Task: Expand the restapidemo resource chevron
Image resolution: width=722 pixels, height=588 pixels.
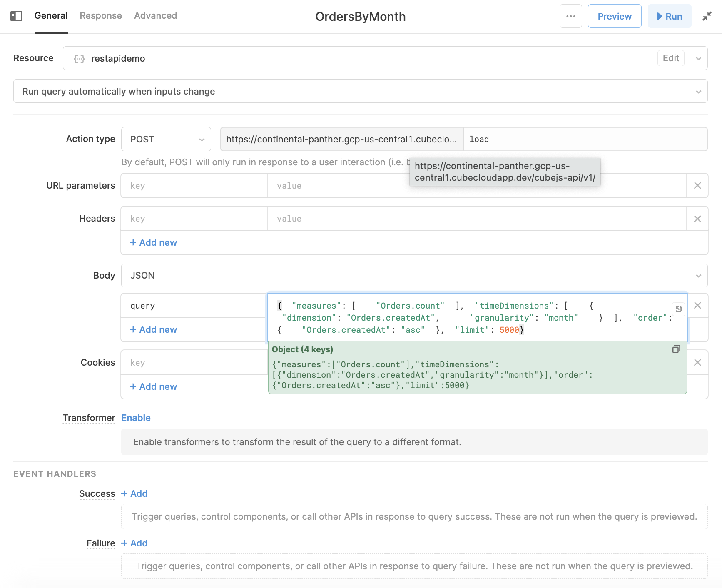Action: point(698,58)
